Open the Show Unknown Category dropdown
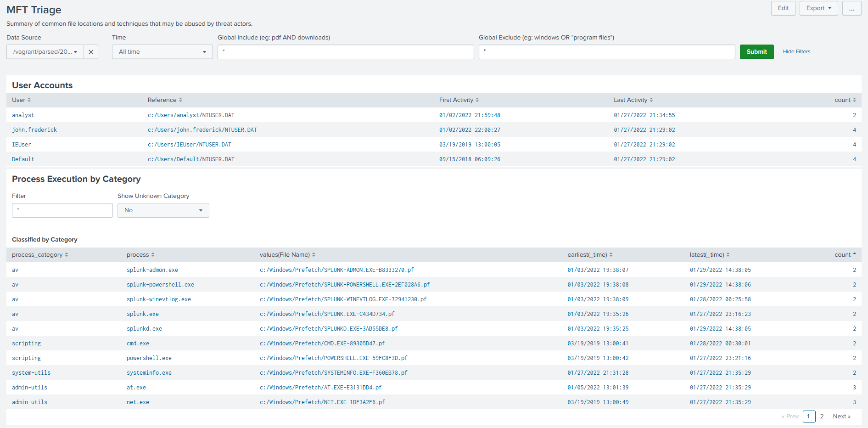 point(163,210)
